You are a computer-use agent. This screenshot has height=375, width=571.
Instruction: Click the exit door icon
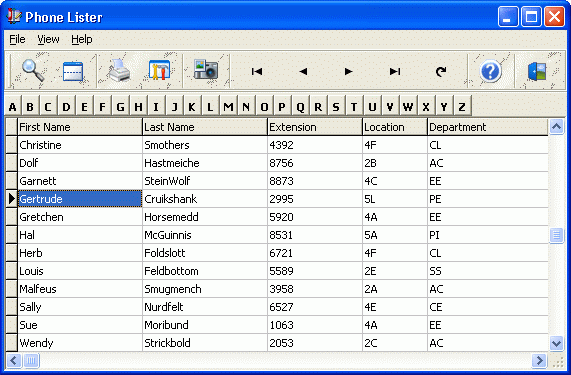pyautogui.click(x=537, y=71)
